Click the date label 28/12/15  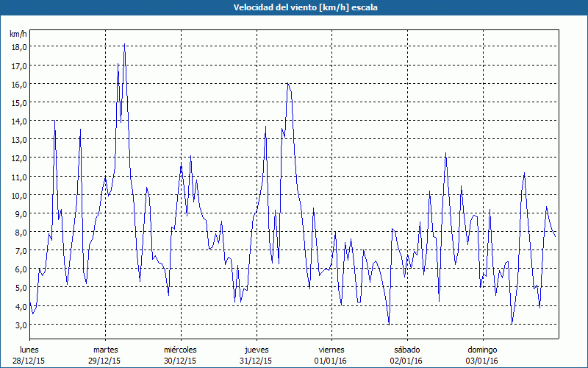29,361
